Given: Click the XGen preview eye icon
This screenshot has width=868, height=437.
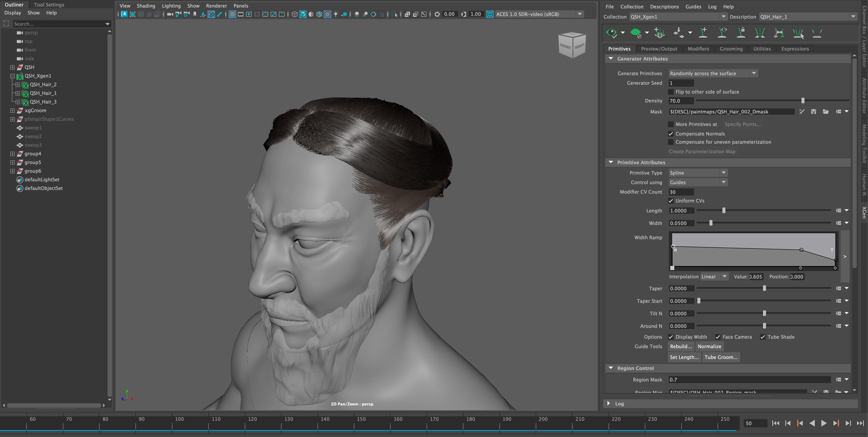Looking at the screenshot, I should coord(611,33).
